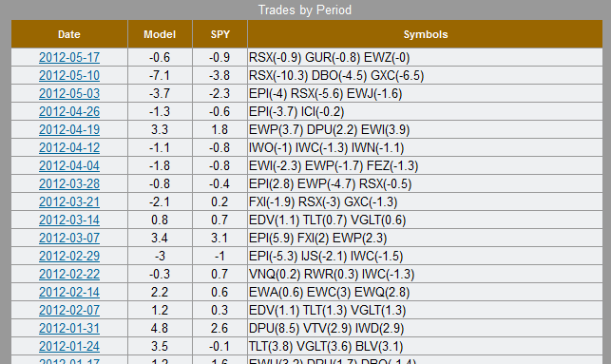Open the 2012-04-04 date link
The height and width of the screenshot is (364, 611).
(69, 165)
